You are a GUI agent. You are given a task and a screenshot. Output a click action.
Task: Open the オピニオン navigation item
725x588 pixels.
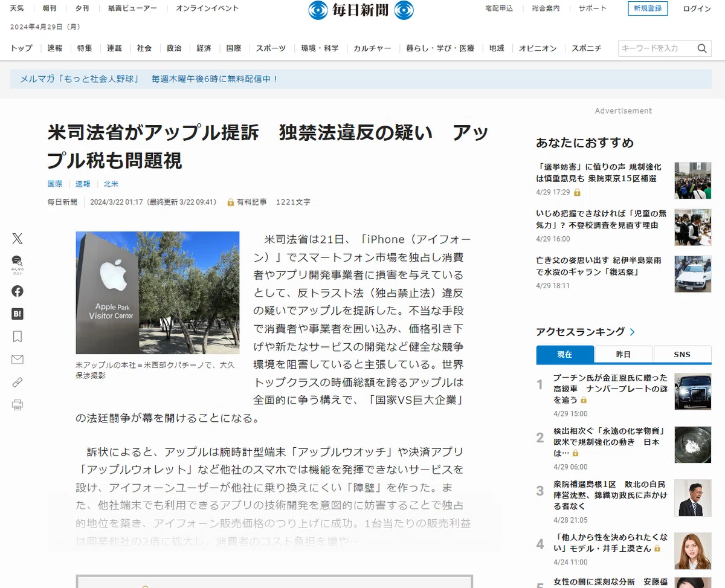click(x=538, y=48)
